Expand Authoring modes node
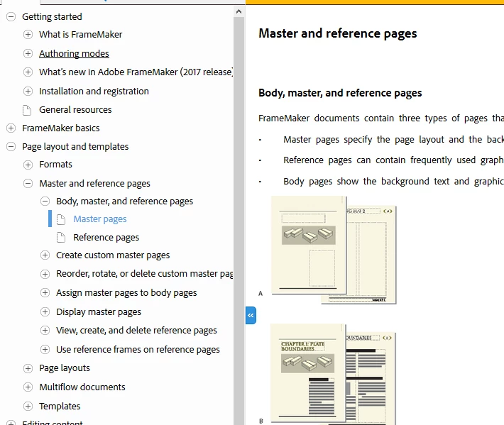The height and width of the screenshot is (425, 504). 28,53
